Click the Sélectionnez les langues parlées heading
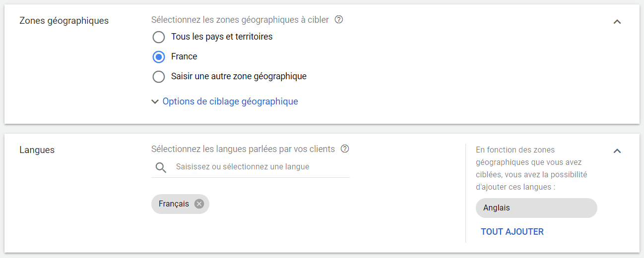Viewport: 644px width, 258px height. pos(243,149)
